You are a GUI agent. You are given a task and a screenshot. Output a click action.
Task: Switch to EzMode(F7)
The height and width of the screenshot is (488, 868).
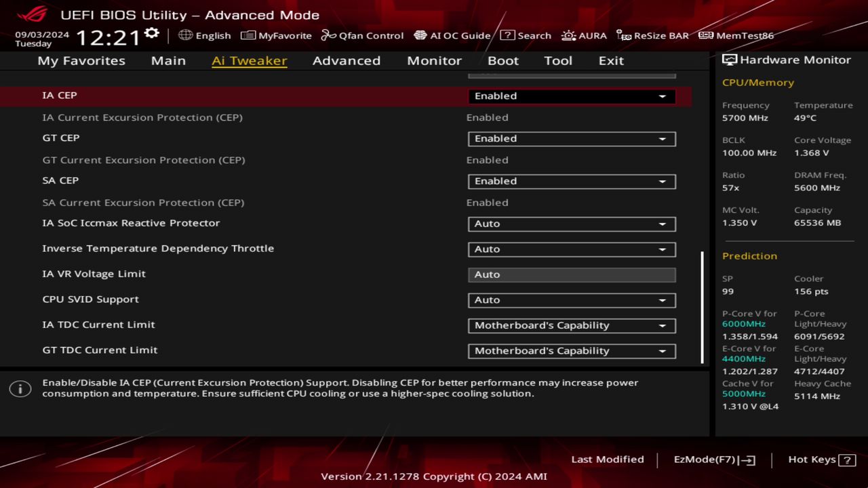point(714,460)
